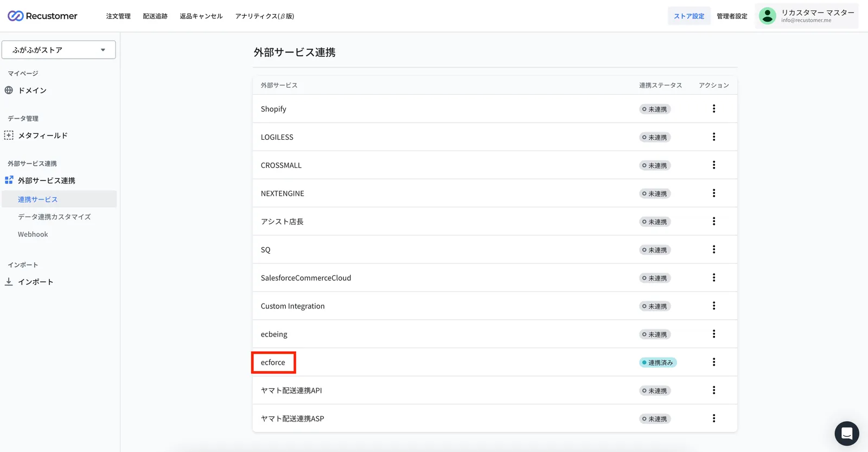Select the 管理者設定 tab

pyautogui.click(x=732, y=16)
